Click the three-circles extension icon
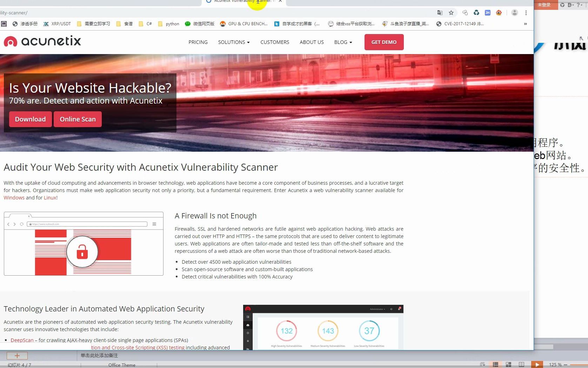 [x=465, y=13]
